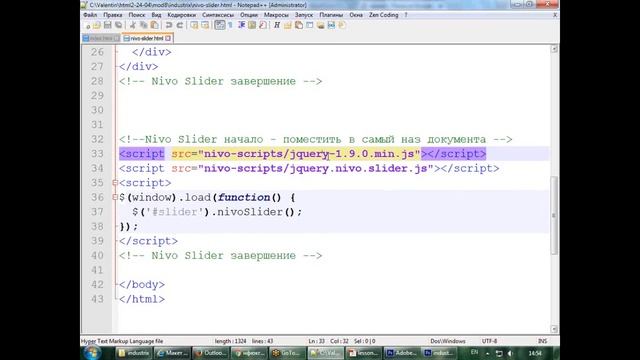
Task: Click the bold H toolbar icon
Action: pos(277,25)
